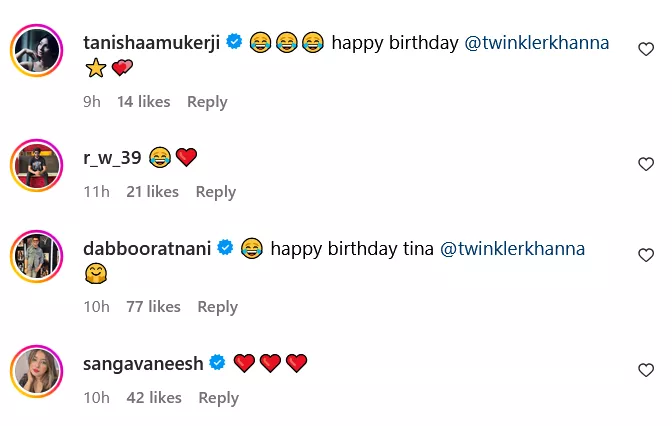
Task: View the 77 likes on dabbooratnani's comment
Action: point(153,307)
